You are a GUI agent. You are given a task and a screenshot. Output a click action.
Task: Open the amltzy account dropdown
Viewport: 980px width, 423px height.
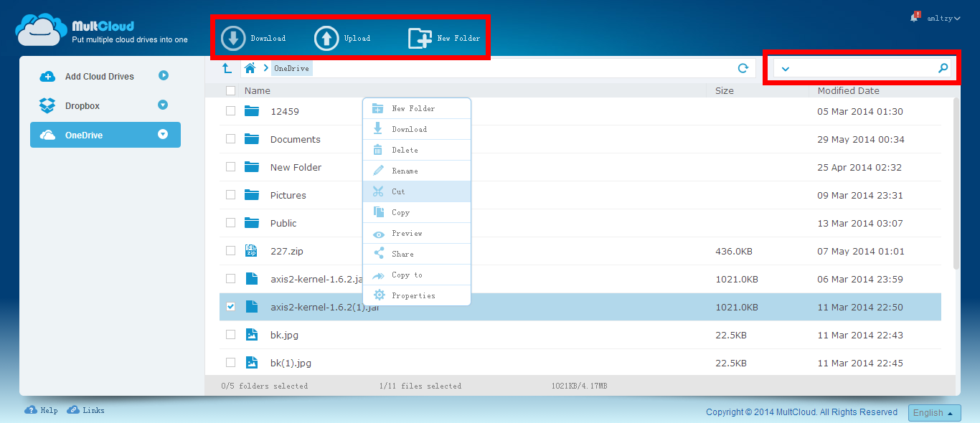[943, 18]
